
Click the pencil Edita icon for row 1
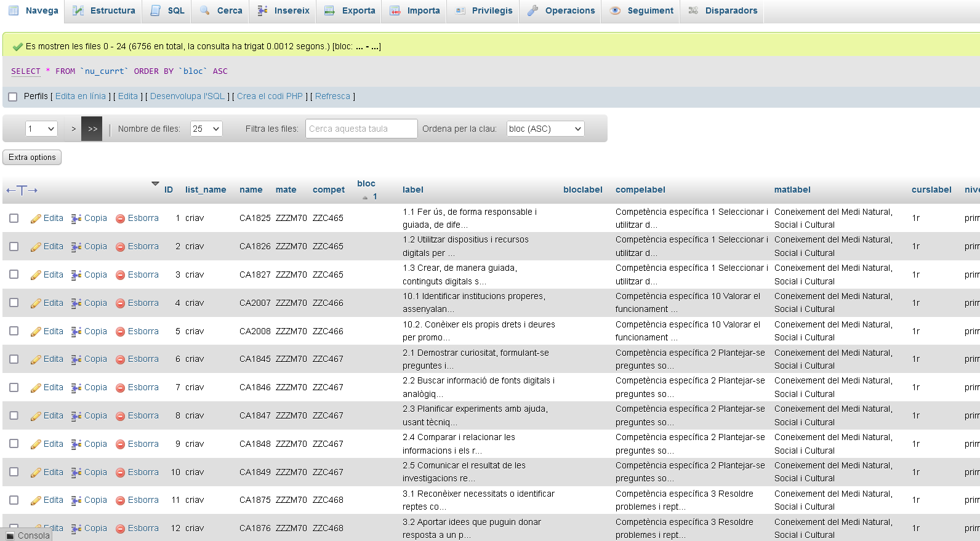click(x=36, y=218)
